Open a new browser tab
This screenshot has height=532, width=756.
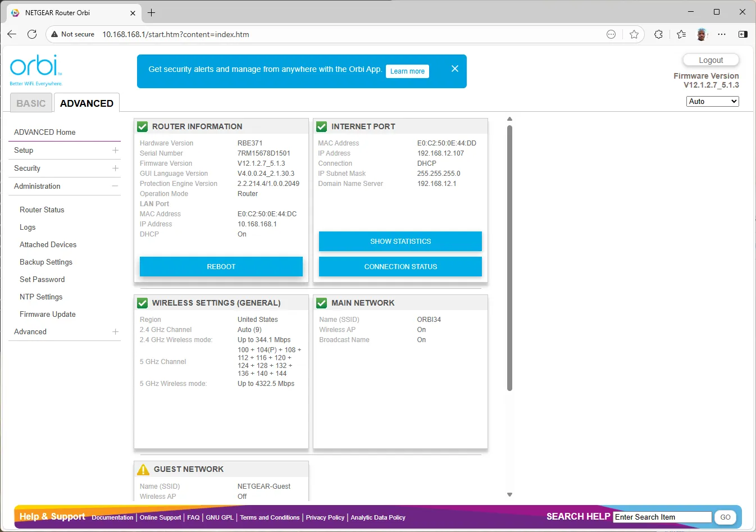pos(151,12)
